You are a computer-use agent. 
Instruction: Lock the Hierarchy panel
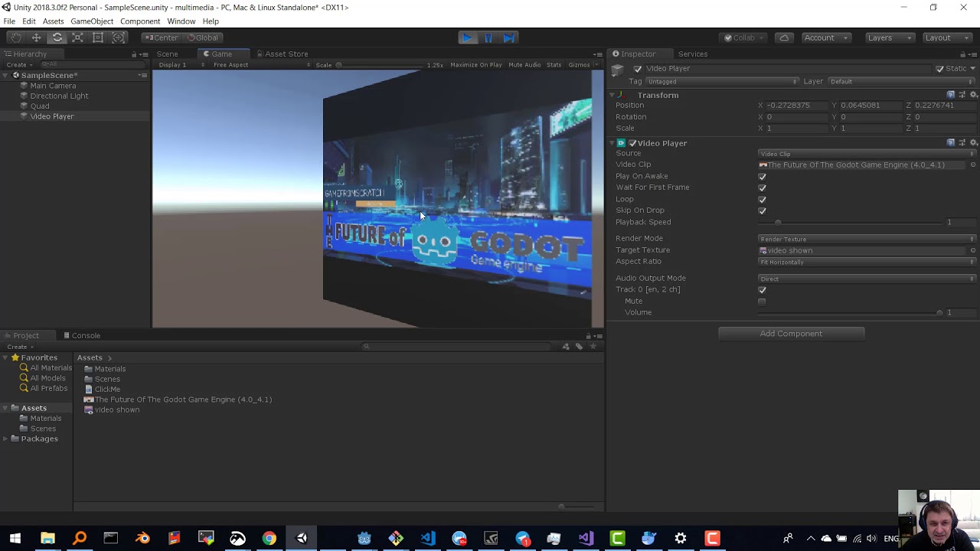click(134, 54)
